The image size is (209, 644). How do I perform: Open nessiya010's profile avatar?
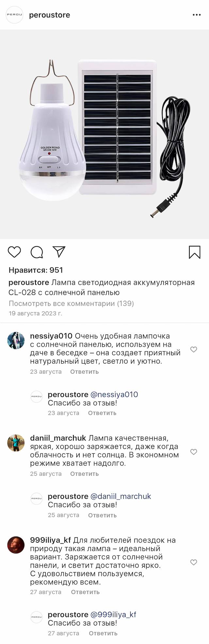pyautogui.click(x=16, y=341)
